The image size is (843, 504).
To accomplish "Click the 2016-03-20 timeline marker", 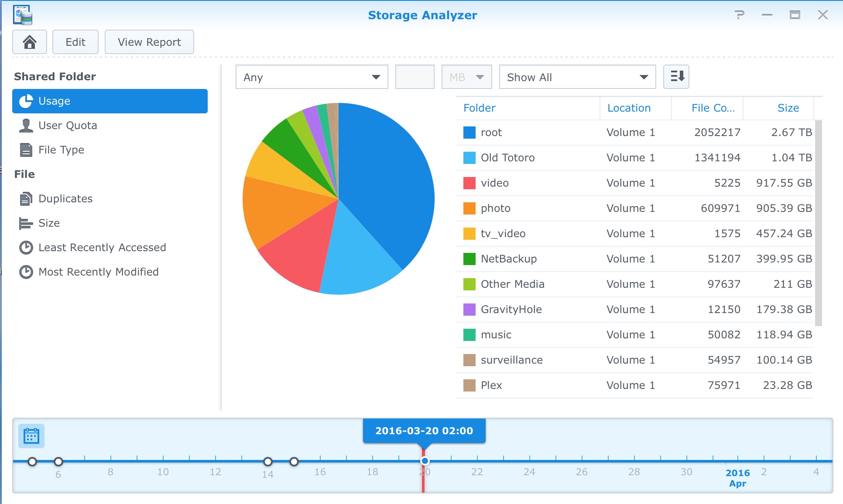I will pyautogui.click(x=424, y=460).
